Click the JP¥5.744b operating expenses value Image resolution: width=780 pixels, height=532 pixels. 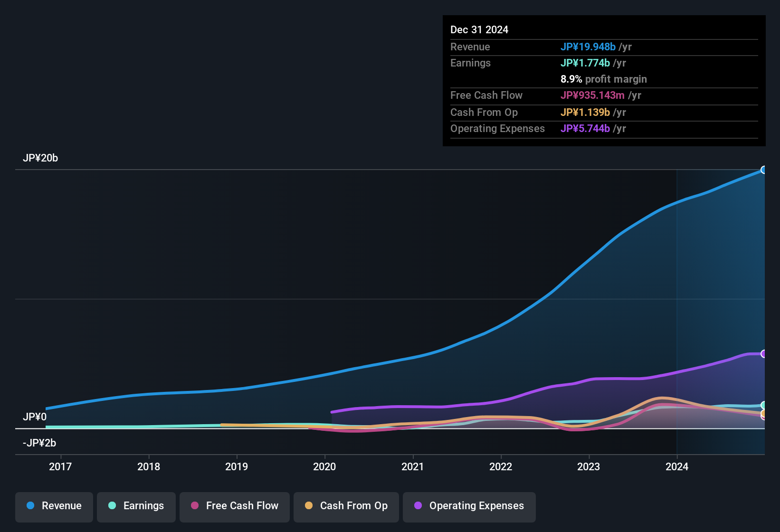coord(585,129)
